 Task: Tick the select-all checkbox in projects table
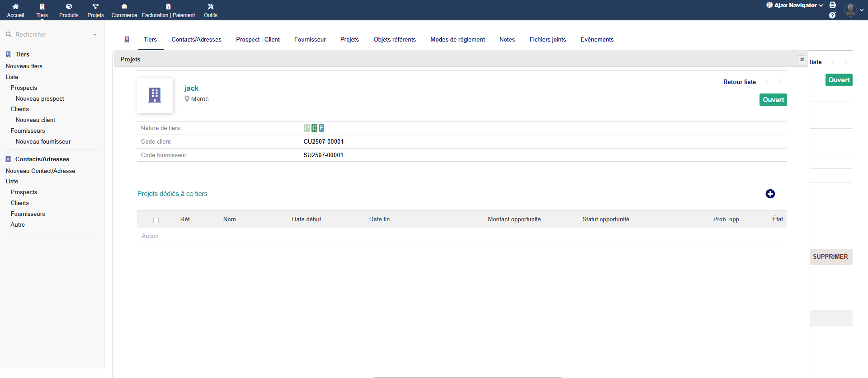(x=156, y=220)
